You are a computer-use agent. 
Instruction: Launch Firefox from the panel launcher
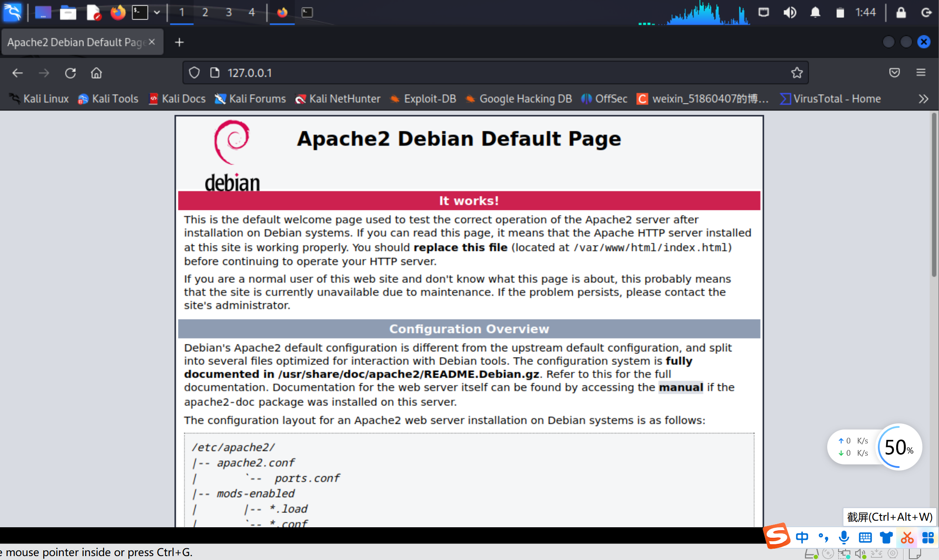(x=117, y=13)
